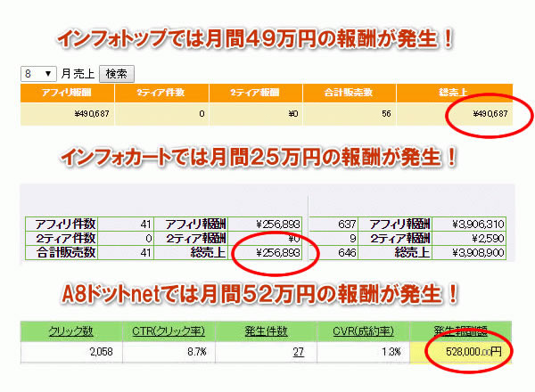Click the クリック数 column link
Screen dimensions: 535x392
coord(71,331)
